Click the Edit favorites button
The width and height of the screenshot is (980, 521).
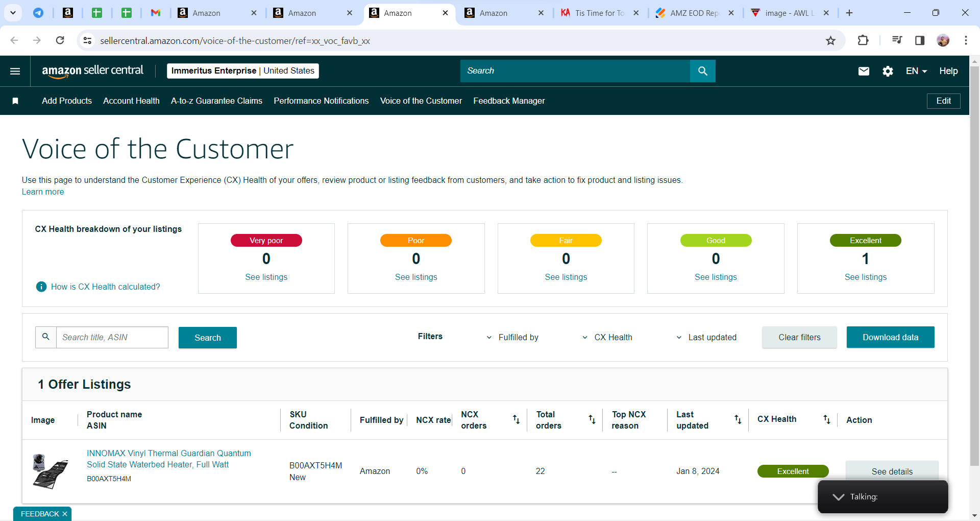[943, 101]
